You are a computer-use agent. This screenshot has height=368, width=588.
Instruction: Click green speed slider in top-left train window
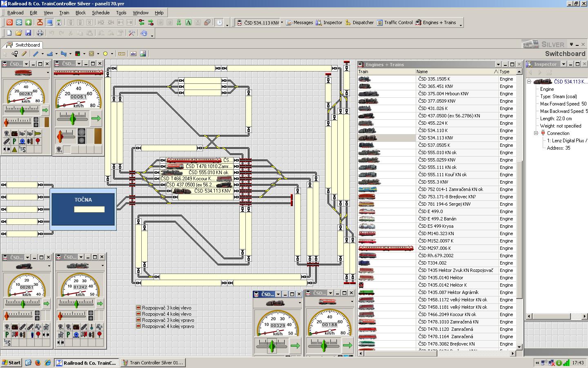[x=22, y=110]
